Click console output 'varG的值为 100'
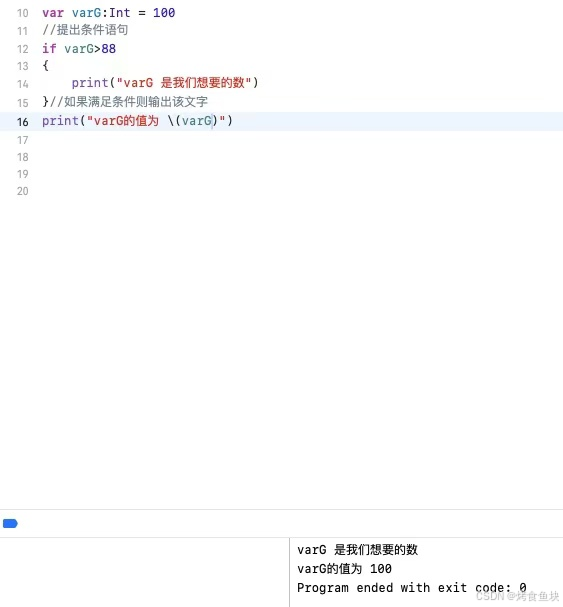Viewport: 563px width, 607px height. point(344,569)
